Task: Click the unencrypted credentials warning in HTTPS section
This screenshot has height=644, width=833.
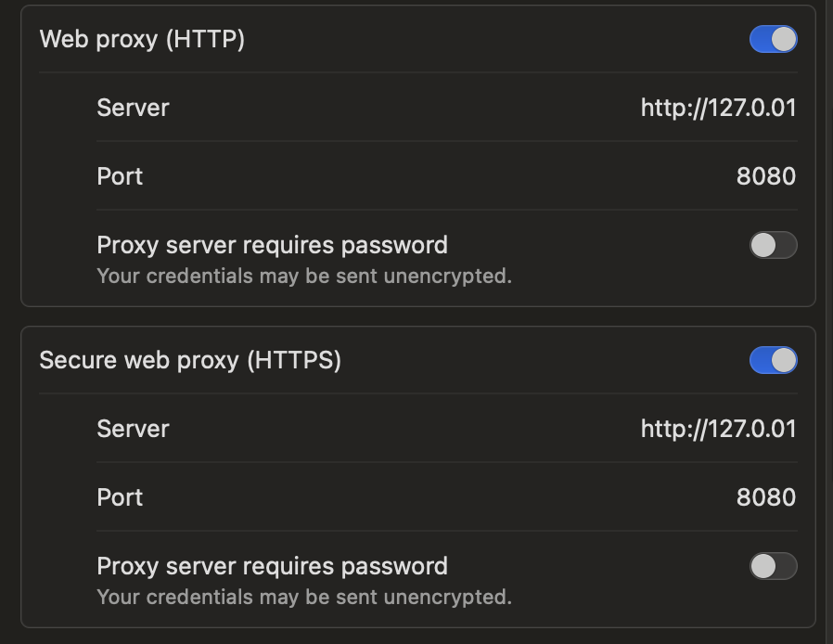Action: click(304, 598)
